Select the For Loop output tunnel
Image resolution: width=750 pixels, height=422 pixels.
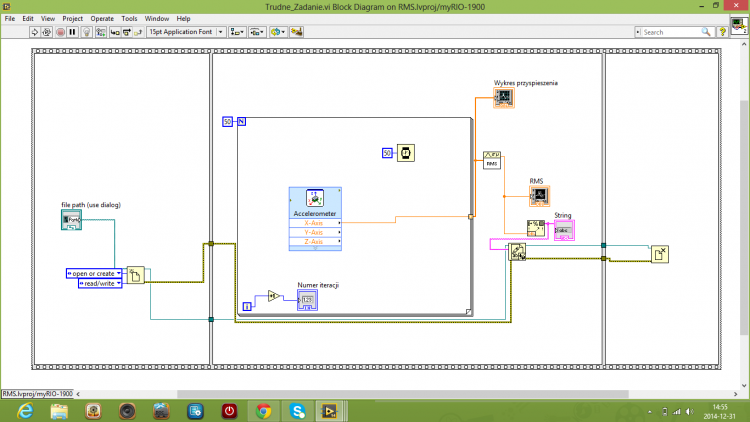[471, 217]
